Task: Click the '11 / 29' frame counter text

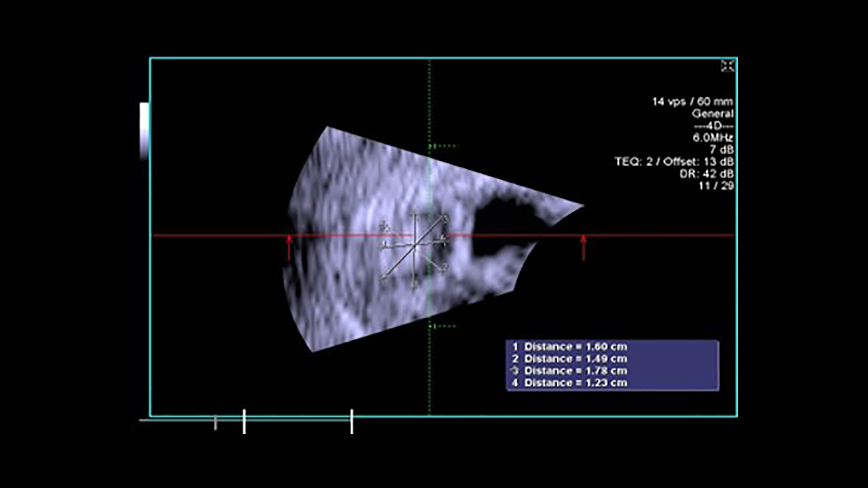Action: [716, 186]
